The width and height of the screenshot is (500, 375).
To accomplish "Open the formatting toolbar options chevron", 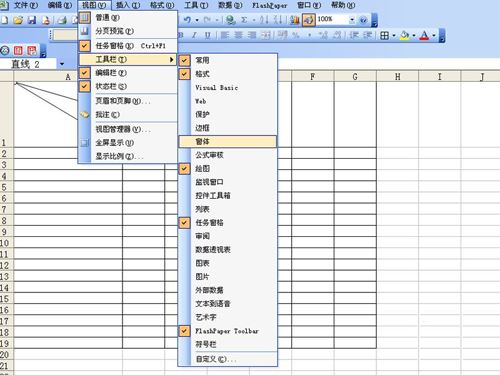I will click(442, 35).
